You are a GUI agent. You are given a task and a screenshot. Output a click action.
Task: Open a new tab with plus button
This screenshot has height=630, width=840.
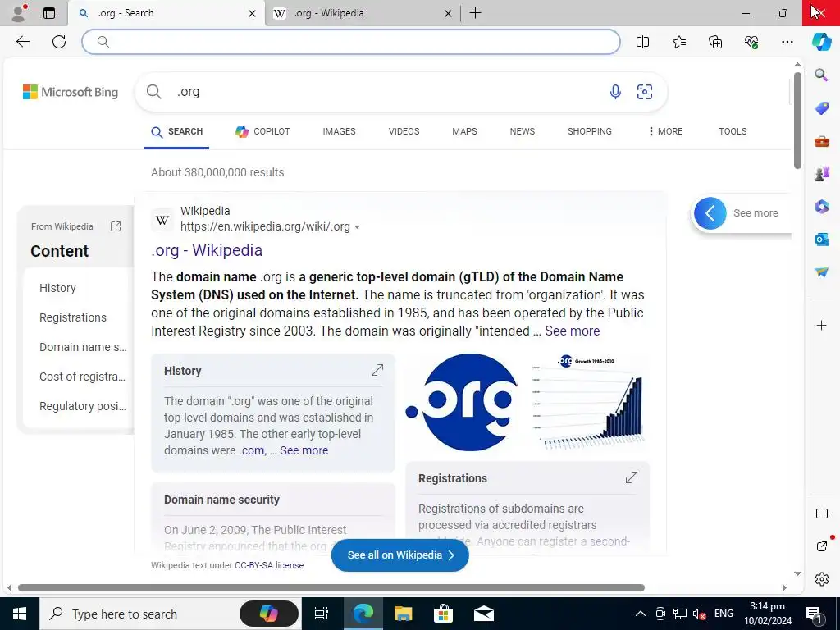(475, 13)
